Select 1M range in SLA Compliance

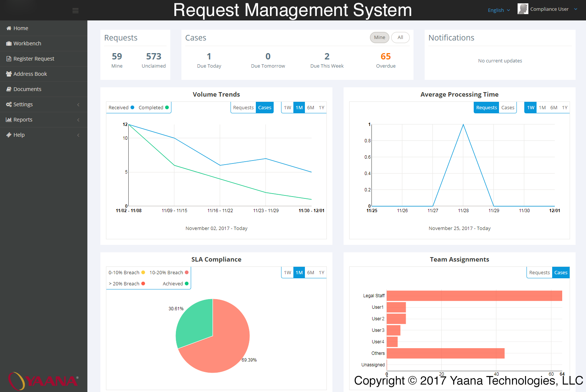[x=299, y=273]
